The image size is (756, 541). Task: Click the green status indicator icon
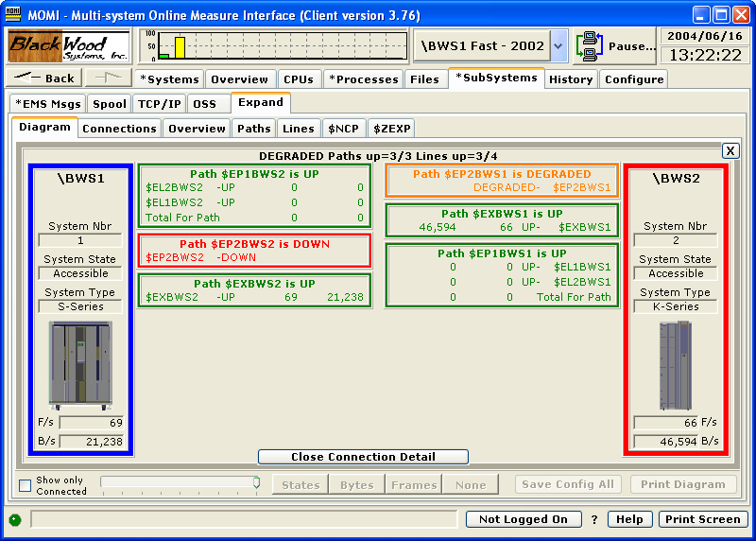[x=15, y=520]
